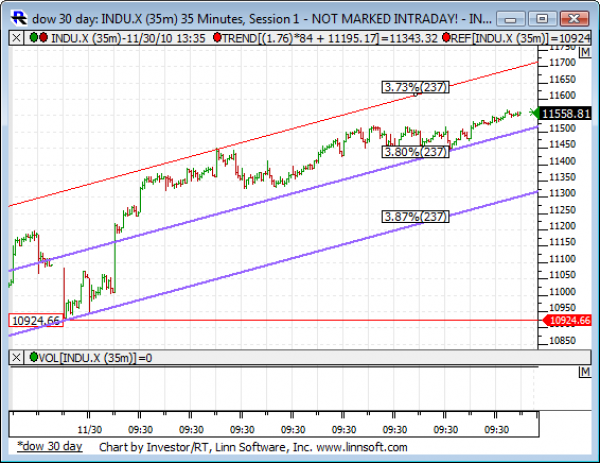600x463 pixels.
Task: Click the green VOL indicator dot
Action: point(34,357)
